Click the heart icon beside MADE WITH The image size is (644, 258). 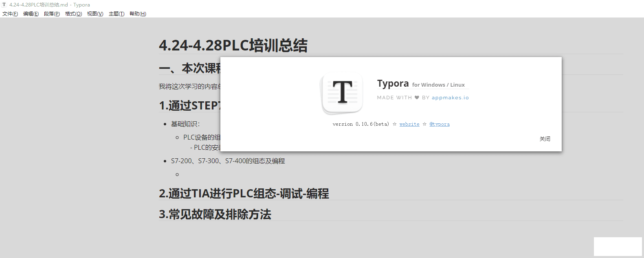(417, 98)
